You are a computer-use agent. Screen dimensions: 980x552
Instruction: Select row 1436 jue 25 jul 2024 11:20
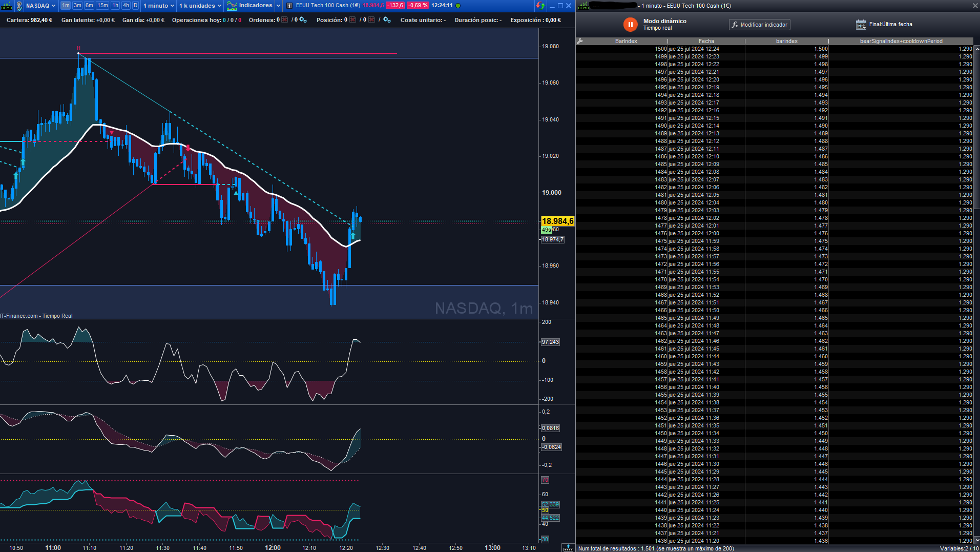(x=774, y=541)
